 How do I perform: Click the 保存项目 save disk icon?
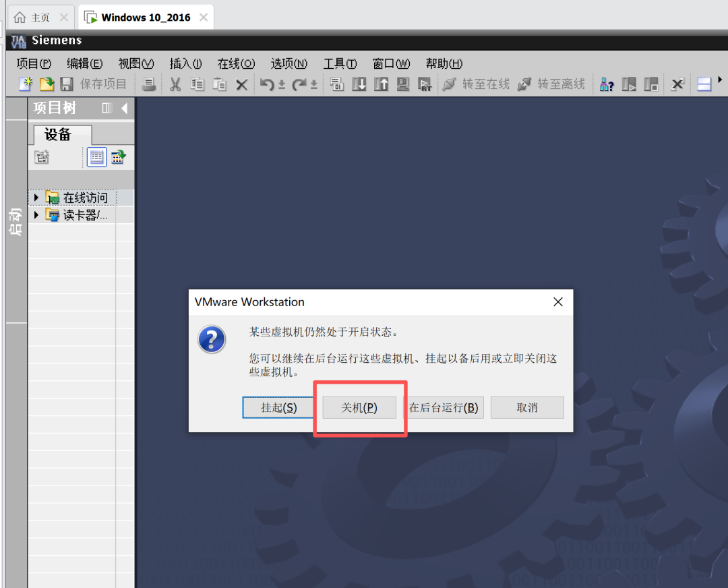coord(67,84)
